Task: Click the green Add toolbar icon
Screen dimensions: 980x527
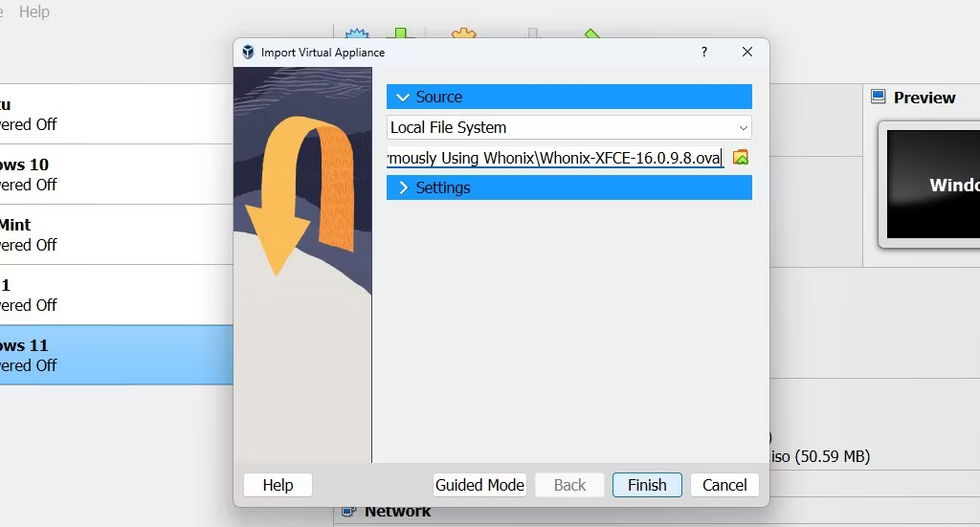Action: click(400, 34)
